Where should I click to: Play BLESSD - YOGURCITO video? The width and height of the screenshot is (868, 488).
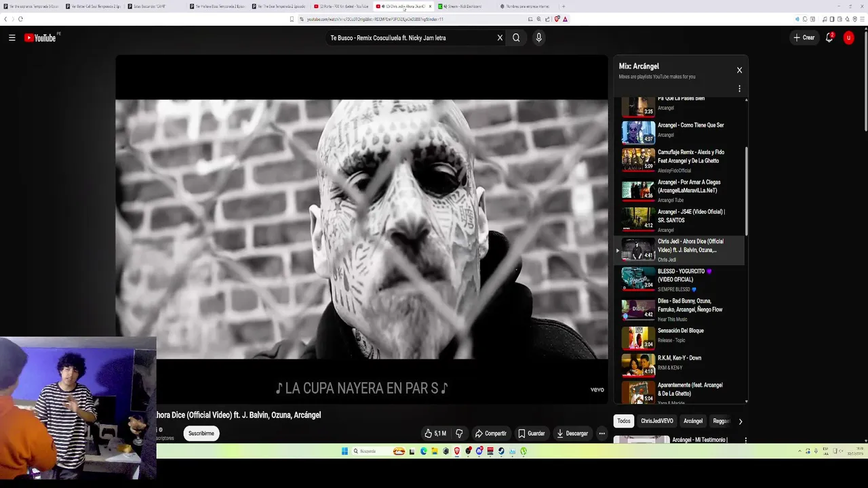[683, 280]
